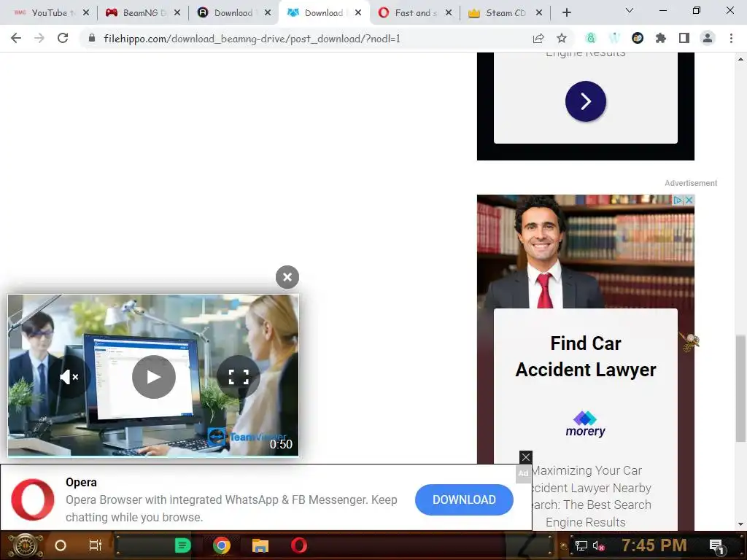The width and height of the screenshot is (747, 560).
Task: Open the notification center icon
Action: [x=717, y=546]
